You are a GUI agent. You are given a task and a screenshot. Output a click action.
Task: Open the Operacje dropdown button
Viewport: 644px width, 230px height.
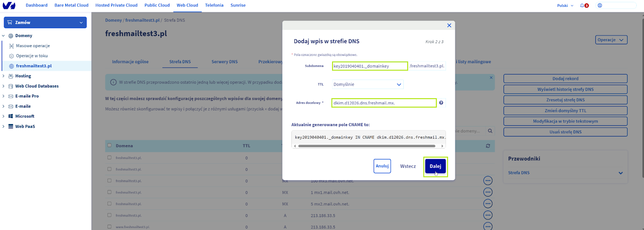611,40
